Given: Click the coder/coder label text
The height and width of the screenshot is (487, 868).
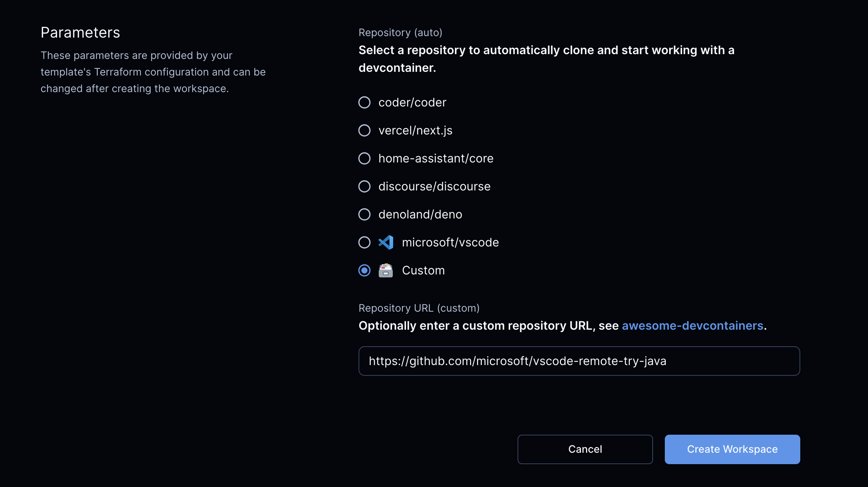Looking at the screenshot, I should (412, 103).
